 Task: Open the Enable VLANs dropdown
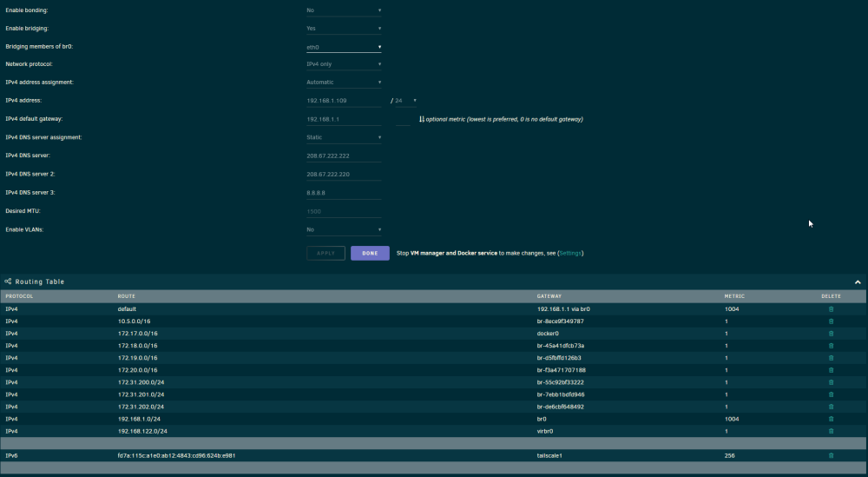coord(344,229)
